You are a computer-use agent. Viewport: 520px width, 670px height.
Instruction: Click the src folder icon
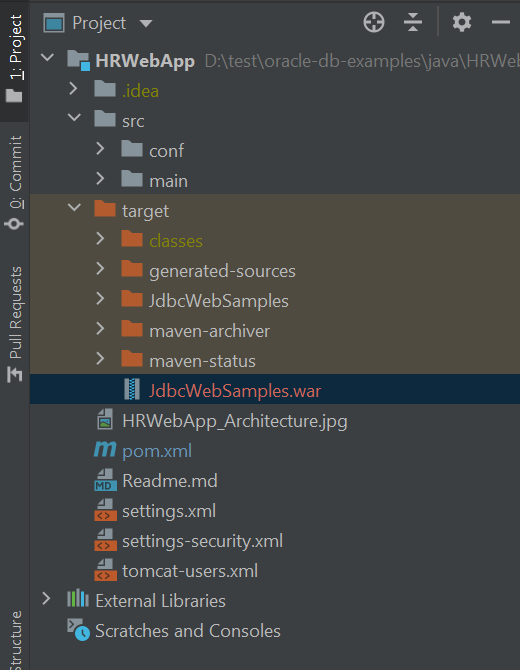coord(105,118)
